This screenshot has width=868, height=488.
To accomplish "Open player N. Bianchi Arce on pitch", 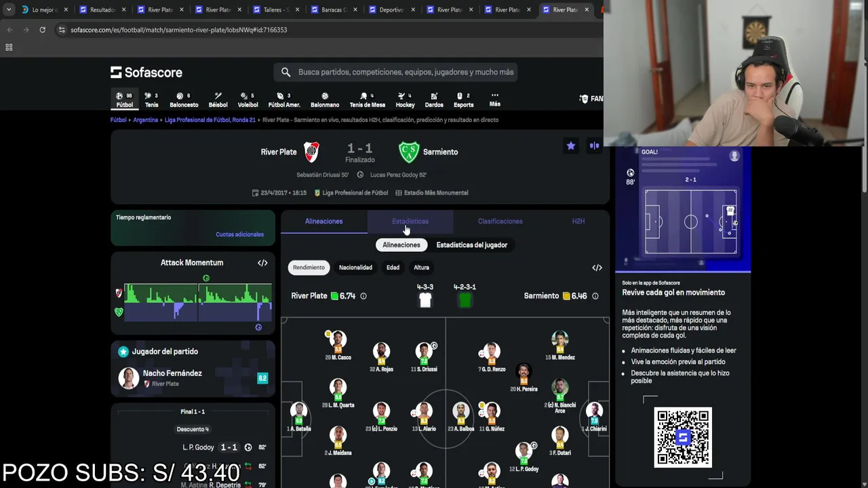I will tap(559, 395).
